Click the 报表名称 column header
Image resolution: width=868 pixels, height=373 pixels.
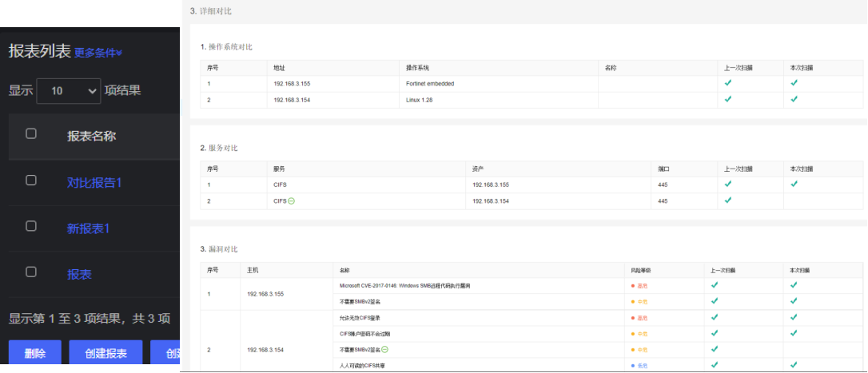[x=91, y=136]
